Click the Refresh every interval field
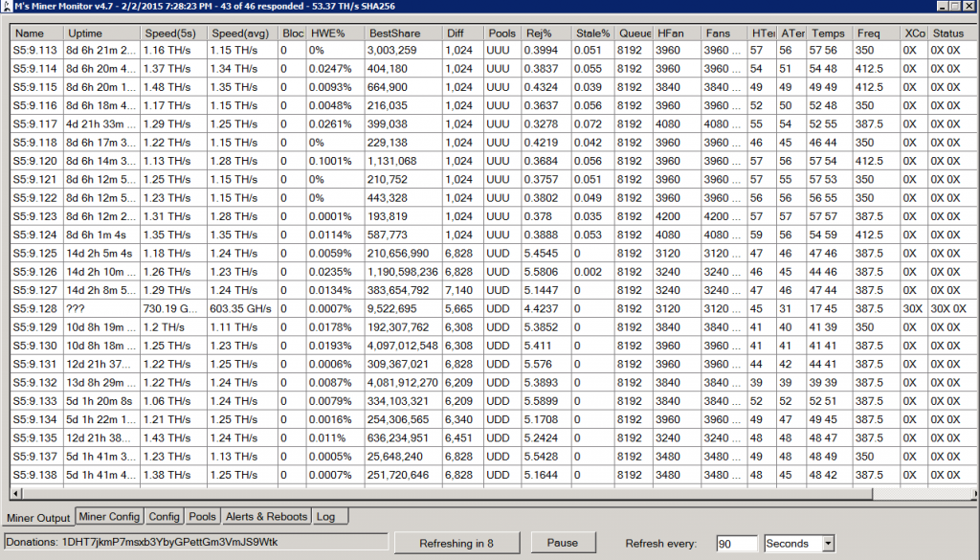Viewport: 980px width, 560px height. pyautogui.click(x=735, y=544)
